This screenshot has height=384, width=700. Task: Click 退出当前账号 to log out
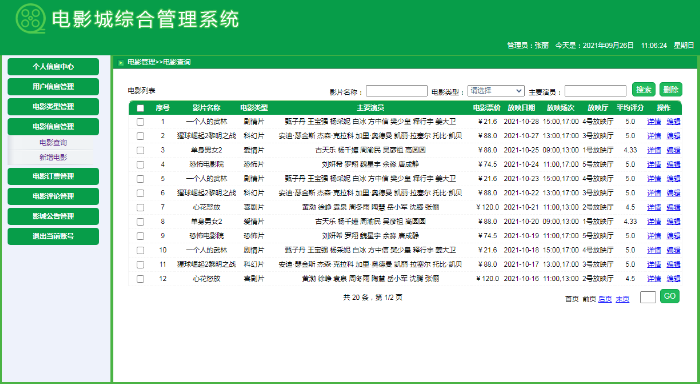tap(53, 236)
